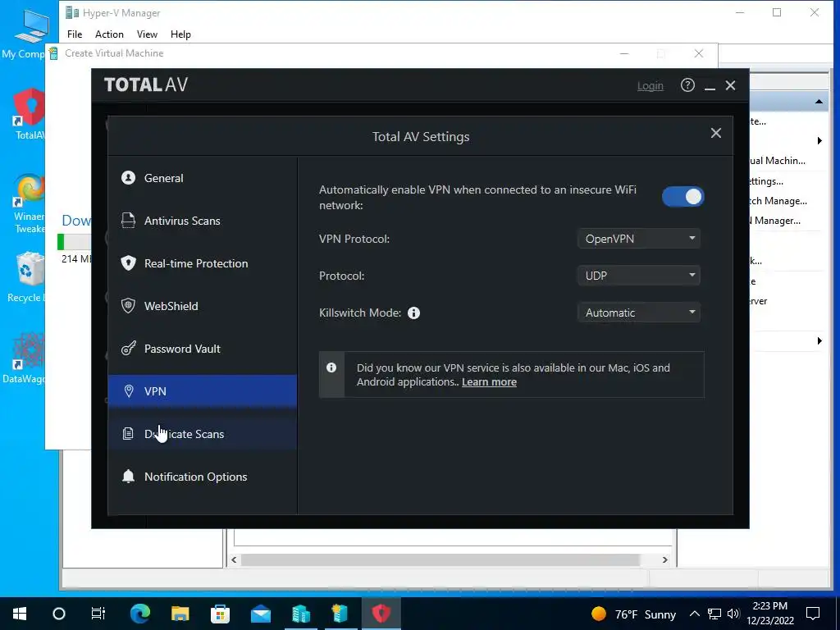Click the Password Vault key icon
The width and height of the screenshot is (840, 630).
click(x=128, y=349)
